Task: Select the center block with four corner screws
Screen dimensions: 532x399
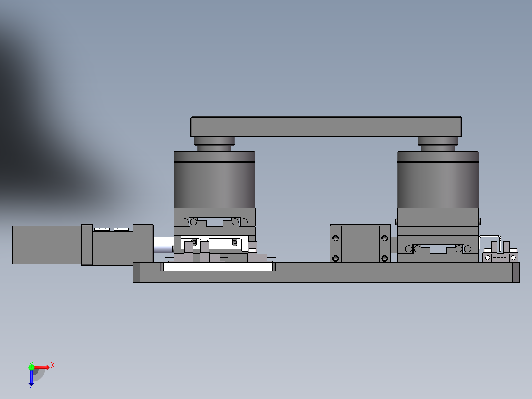Action: pyautogui.click(x=360, y=243)
